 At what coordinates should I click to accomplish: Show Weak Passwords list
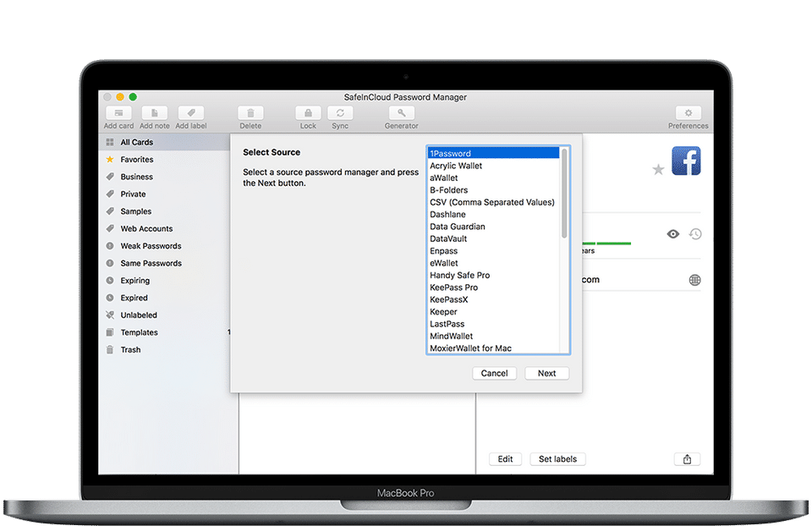[164, 246]
